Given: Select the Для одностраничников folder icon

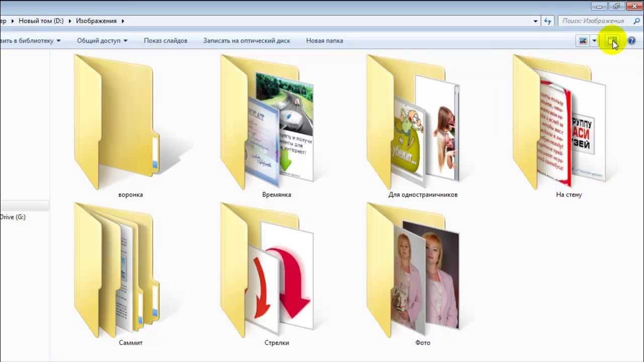Looking at the screenshot, I should (413, 122).
